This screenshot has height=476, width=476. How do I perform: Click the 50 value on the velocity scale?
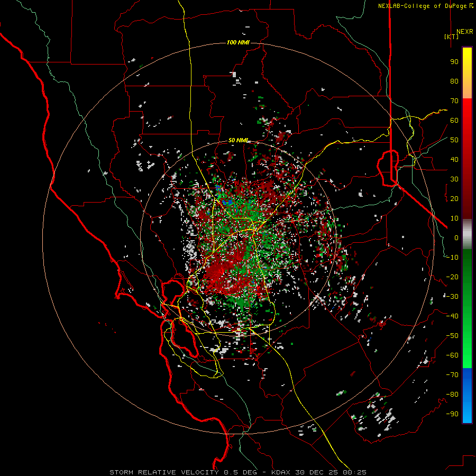(454, 140)
